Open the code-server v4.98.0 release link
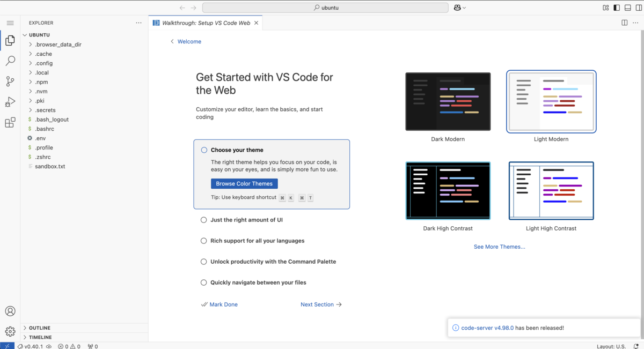 487,328
